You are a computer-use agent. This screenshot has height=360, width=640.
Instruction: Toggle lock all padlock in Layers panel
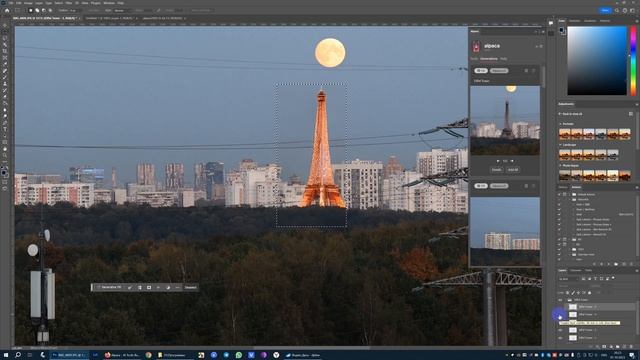tap(589, 293)
